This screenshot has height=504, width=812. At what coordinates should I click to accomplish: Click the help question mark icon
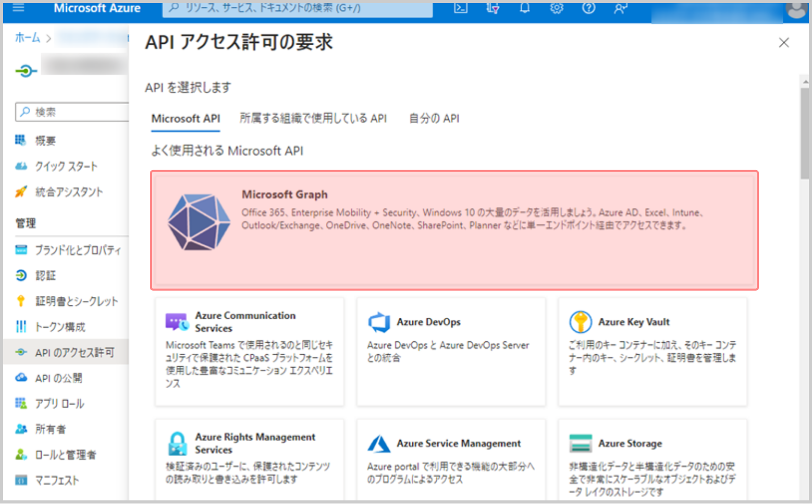click(589, 8)
